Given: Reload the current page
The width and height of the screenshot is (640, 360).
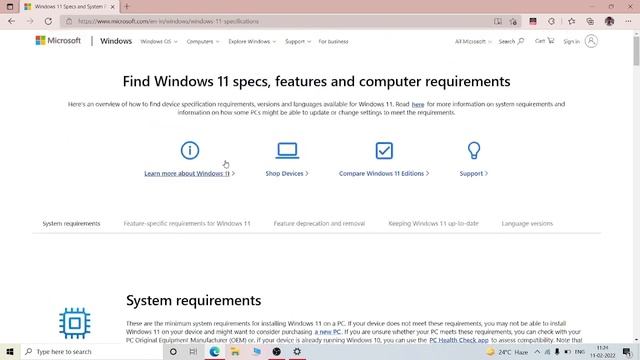Looking at the screenshot, I should click(48, 21).
